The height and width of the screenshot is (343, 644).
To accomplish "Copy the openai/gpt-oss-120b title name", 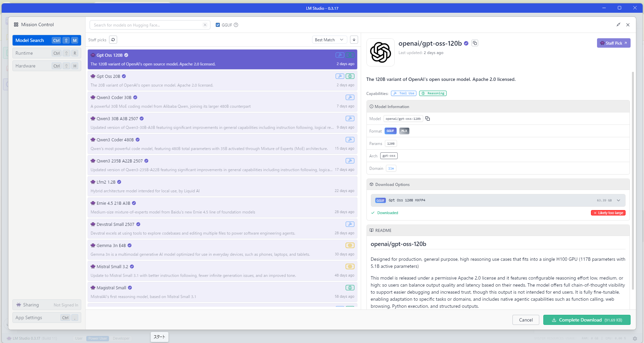I will point(475,43).
